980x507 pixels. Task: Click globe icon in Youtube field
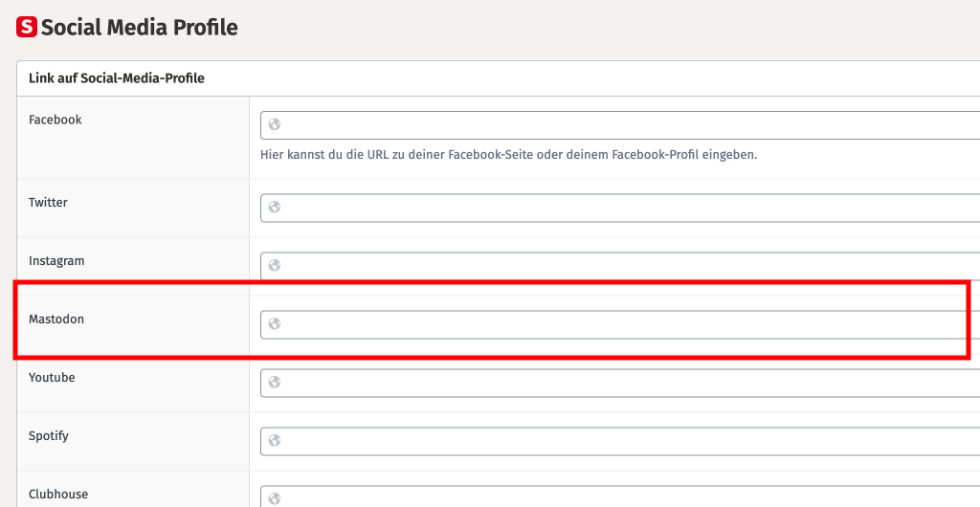point(274,383)
